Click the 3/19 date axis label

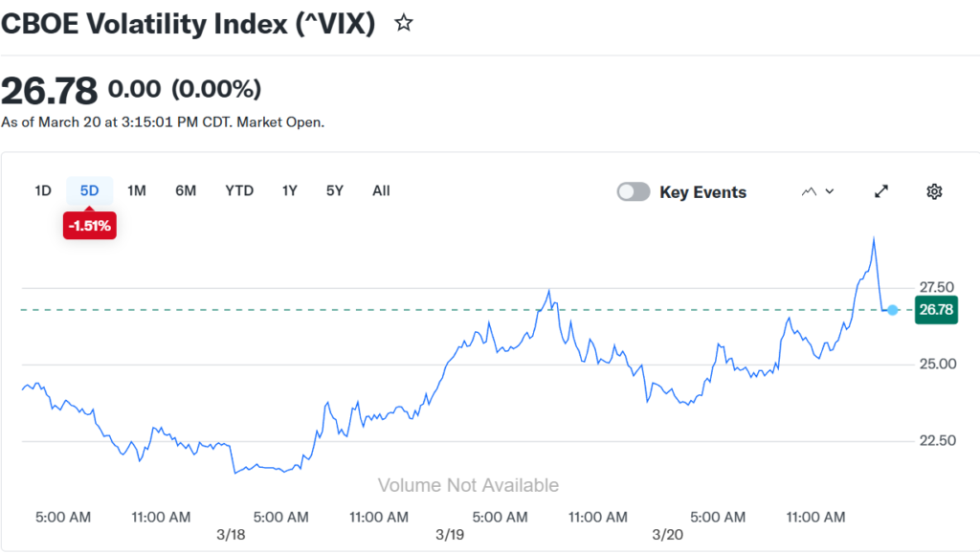pyautogui.click(x=448, y=534)
